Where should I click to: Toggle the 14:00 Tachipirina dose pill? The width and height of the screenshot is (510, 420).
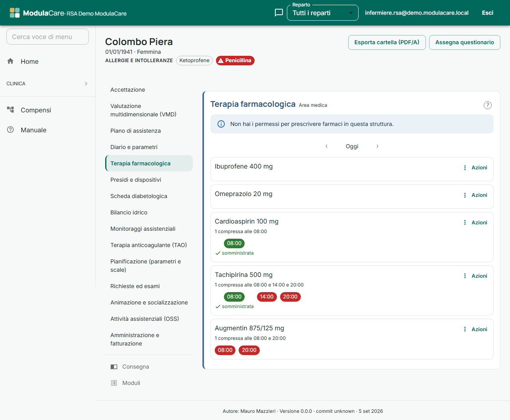(267, 297)
